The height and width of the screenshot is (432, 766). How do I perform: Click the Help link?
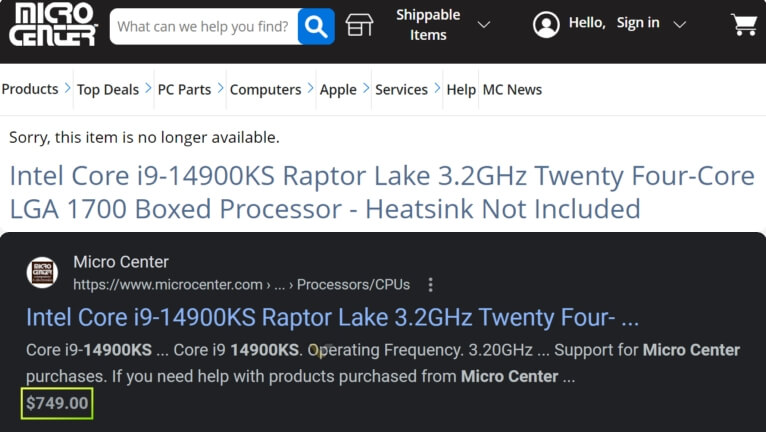point(461,90)
